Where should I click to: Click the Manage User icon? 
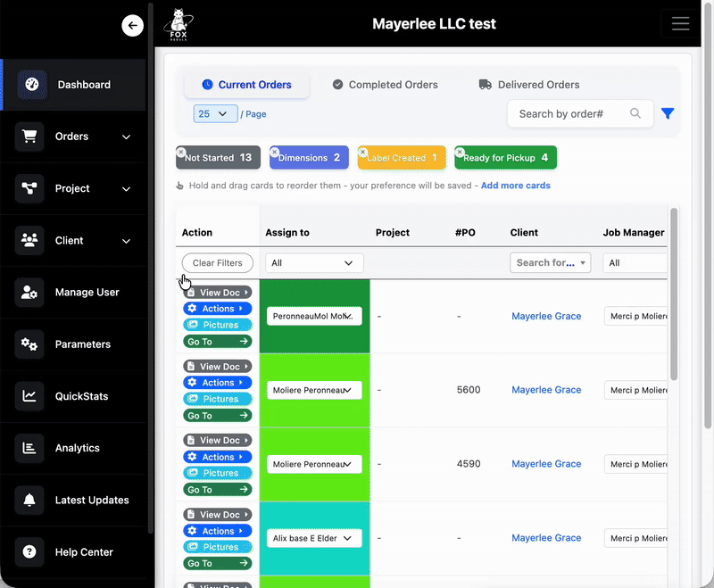point(29,292)
